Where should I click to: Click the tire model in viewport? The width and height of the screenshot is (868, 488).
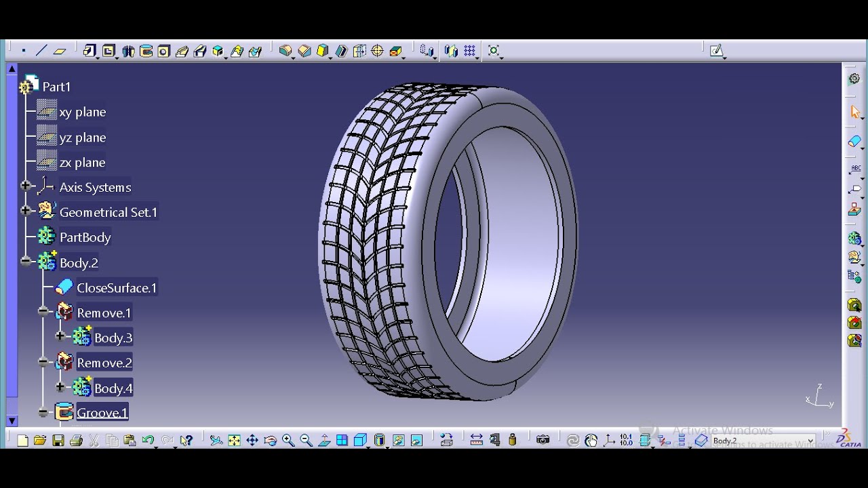tap(448, 241)
